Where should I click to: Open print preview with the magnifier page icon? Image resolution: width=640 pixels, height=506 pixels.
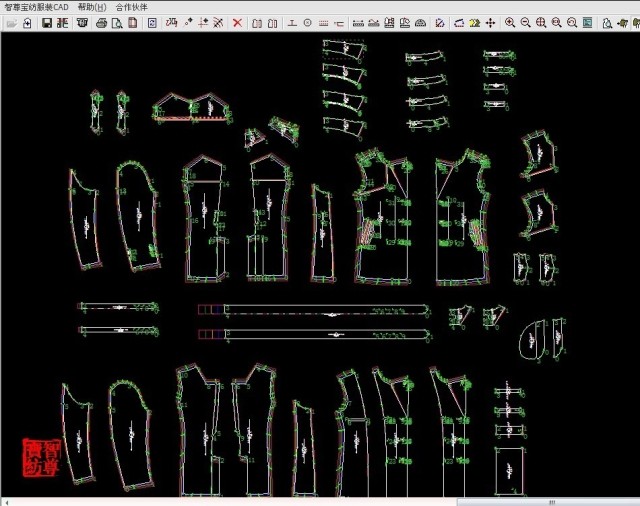(x=117, y=22)
